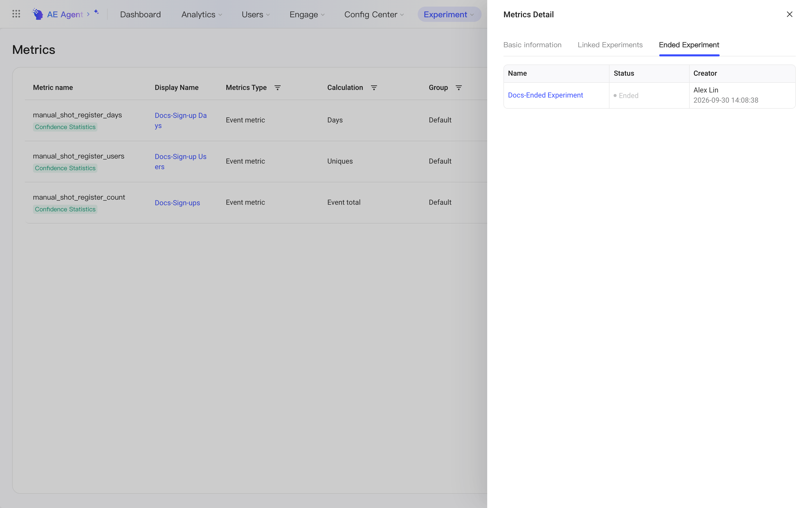Open the Metrics Type filter icon
812x508 pixels.
click(278, 88)
